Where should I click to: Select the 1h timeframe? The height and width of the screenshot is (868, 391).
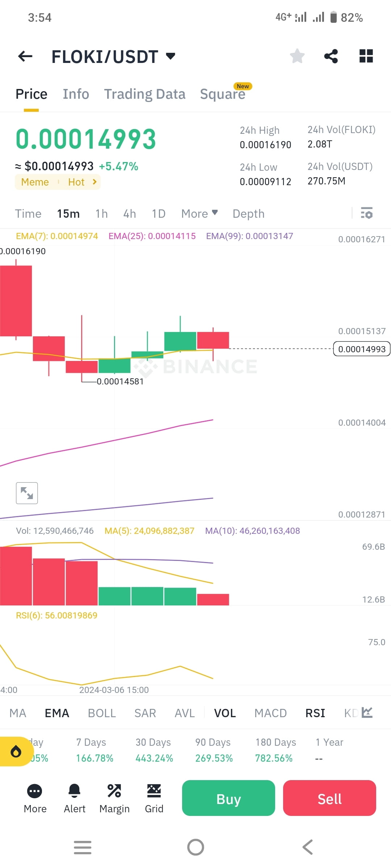[x=101, y=213]
